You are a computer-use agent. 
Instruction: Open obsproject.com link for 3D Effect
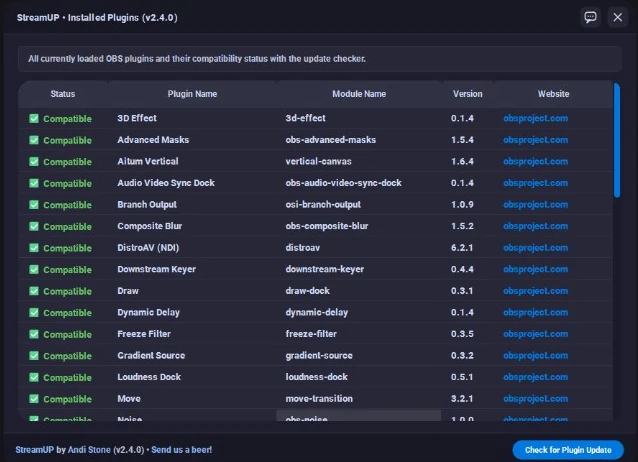(x=535, y=118)
